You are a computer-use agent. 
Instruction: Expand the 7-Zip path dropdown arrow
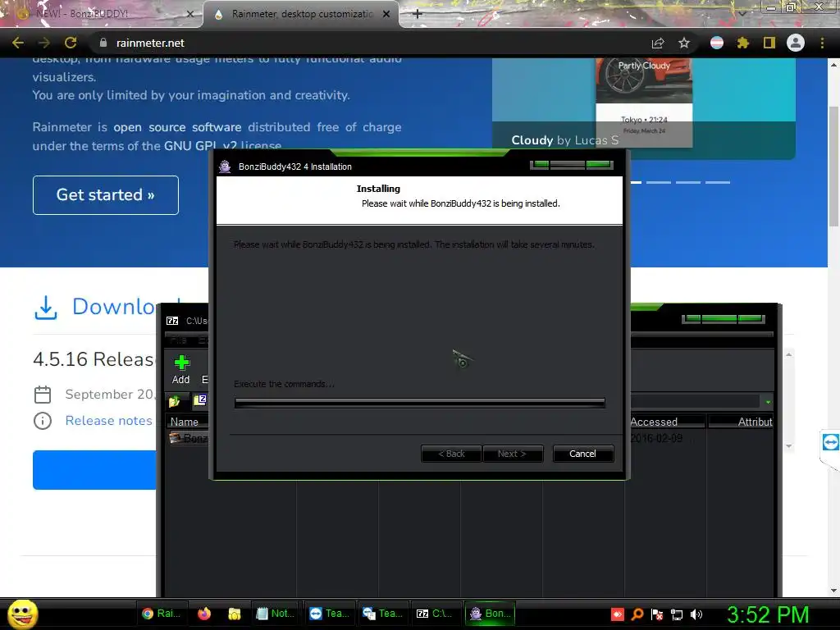pos(768,402)
